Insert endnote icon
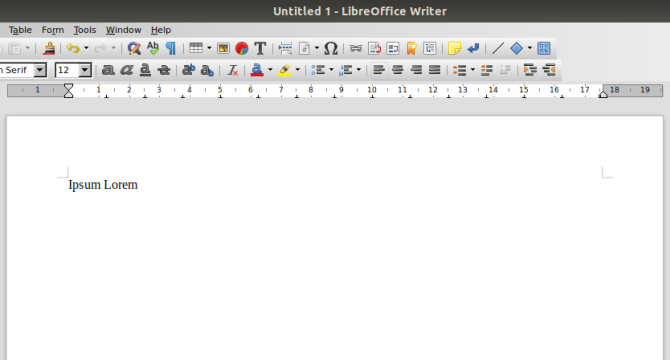This screenshot has width=670, height=360. [393, 48]
